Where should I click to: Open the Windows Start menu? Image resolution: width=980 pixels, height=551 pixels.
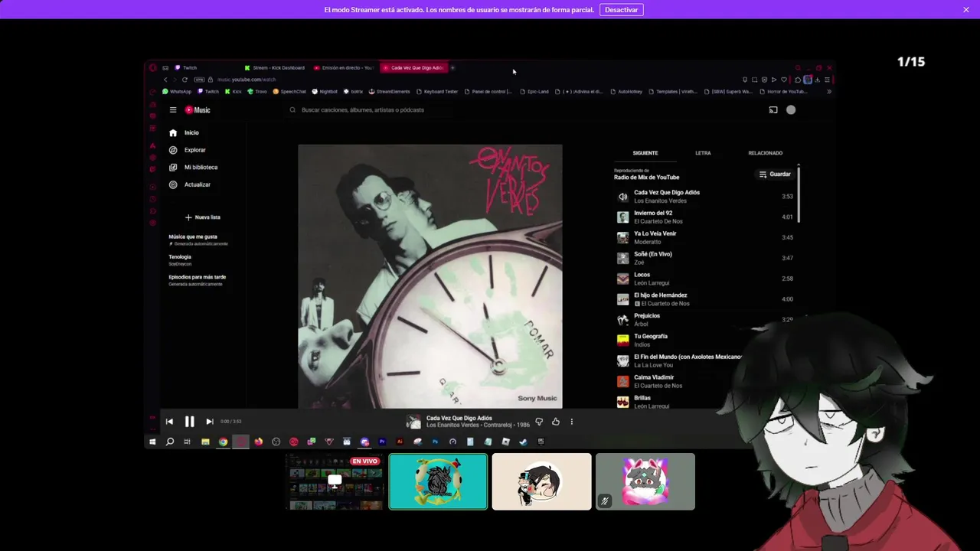[x=152, y=442]
